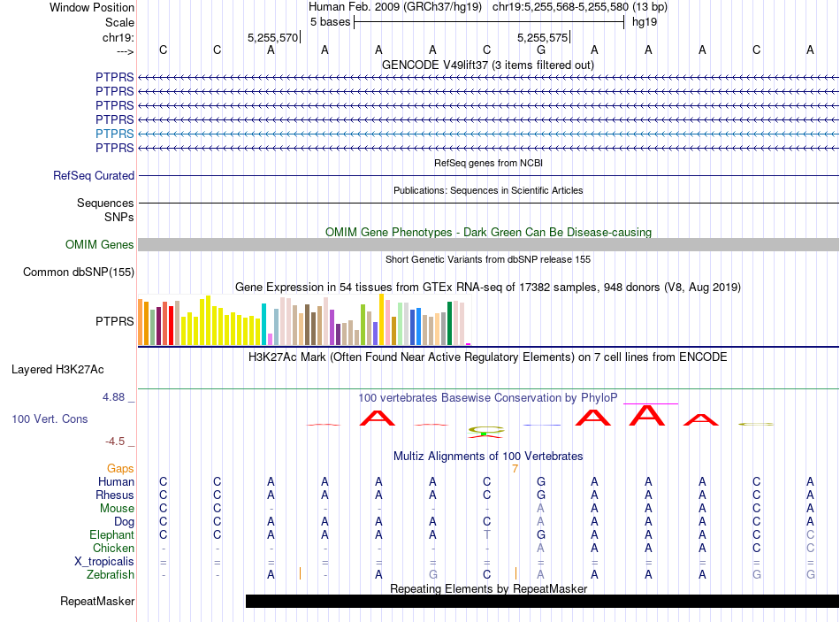Click the Sequences track label
This screenshot has height=622, width=840.
tap(105, 203)
